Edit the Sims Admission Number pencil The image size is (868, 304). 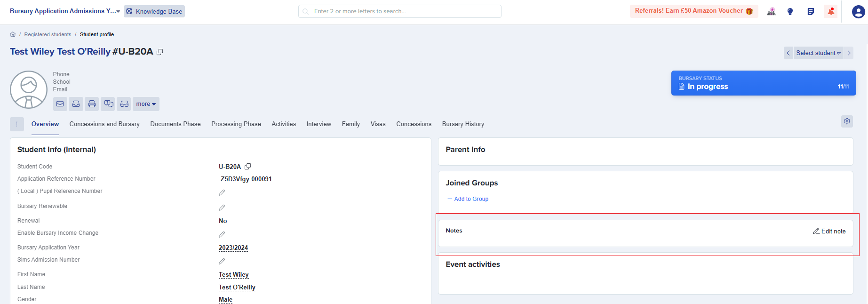click(222, 261)
